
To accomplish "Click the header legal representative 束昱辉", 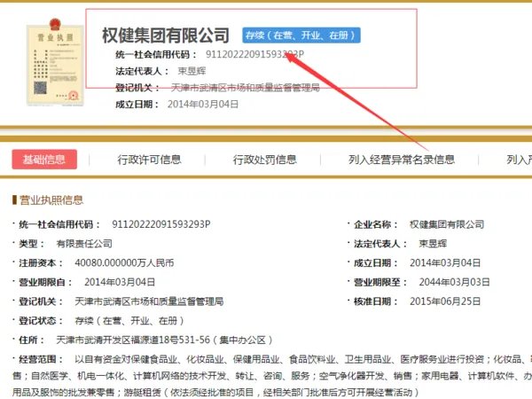I will 192,71.
